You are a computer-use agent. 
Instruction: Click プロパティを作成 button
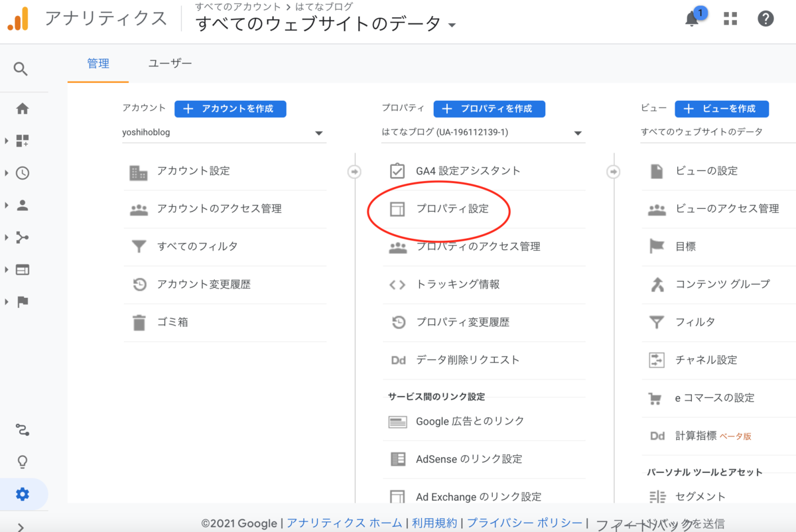(x=490, y=109)
